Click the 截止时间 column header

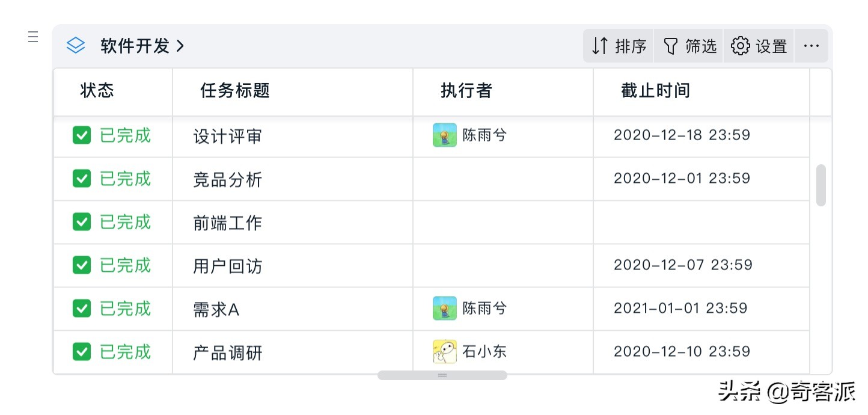point(701,91)
